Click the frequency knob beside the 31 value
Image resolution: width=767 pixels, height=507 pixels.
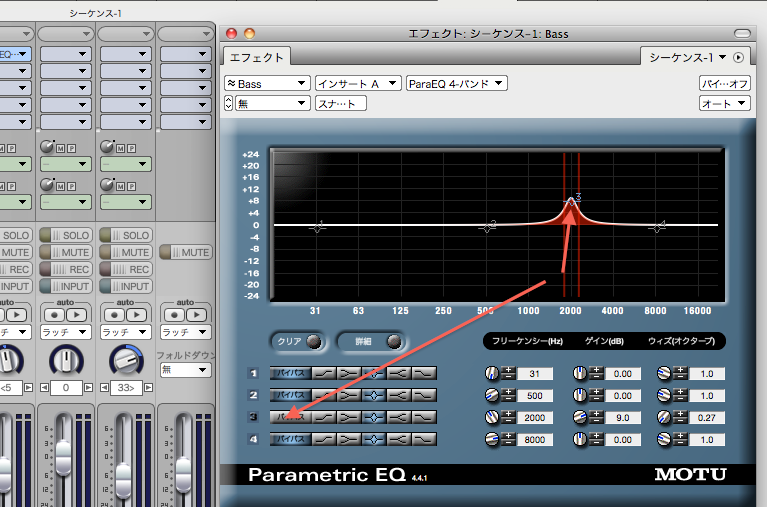(492, 373)
